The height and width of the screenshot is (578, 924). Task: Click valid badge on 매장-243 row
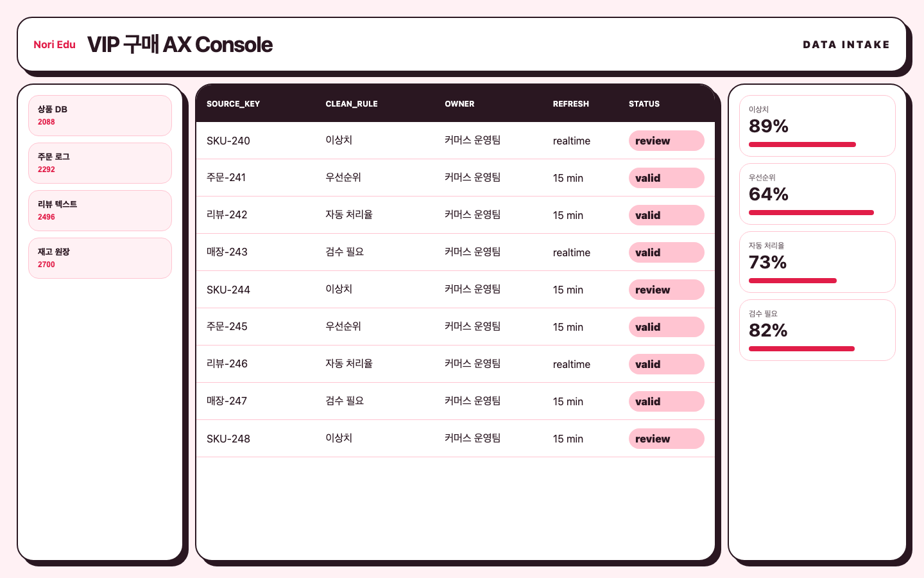[x=667, y=252]
